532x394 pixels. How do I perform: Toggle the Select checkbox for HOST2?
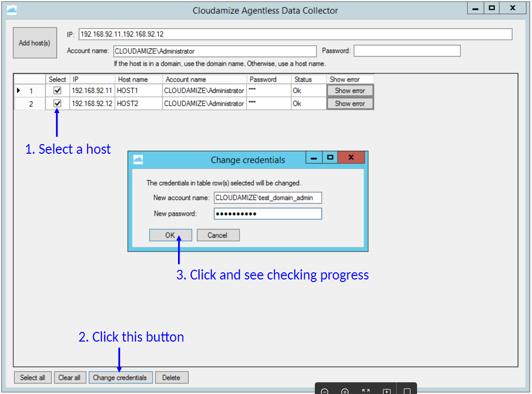[x=57, y=103]
